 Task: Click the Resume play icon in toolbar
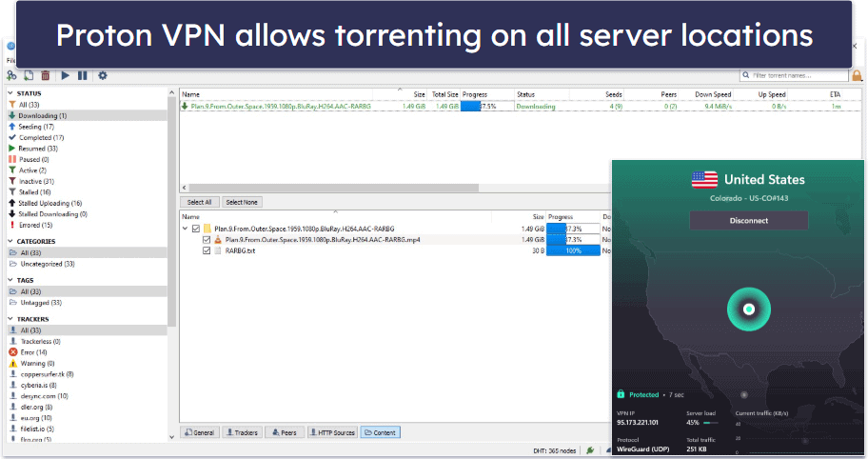point(66,75)
